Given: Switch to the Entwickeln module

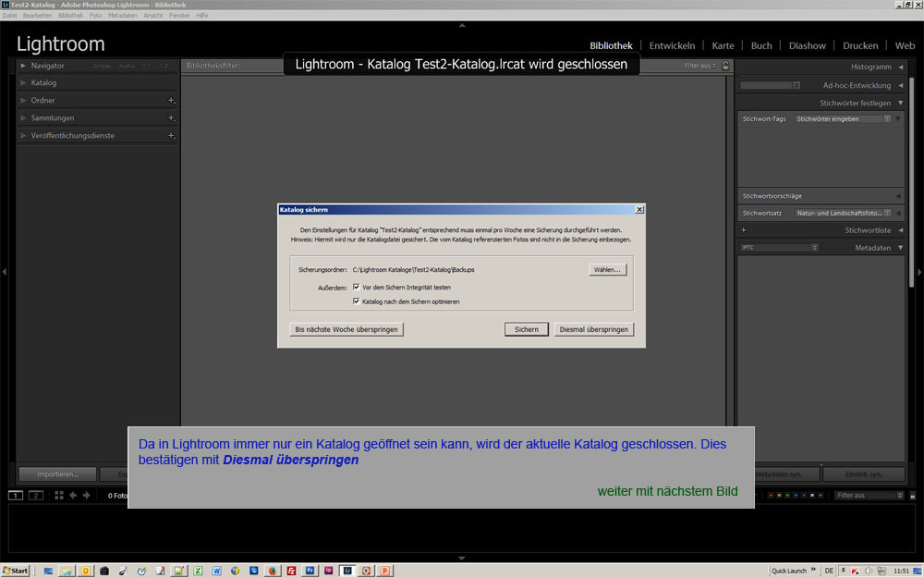Looking at the screenshot, I should pyautogui.click(x=672, y=45).
